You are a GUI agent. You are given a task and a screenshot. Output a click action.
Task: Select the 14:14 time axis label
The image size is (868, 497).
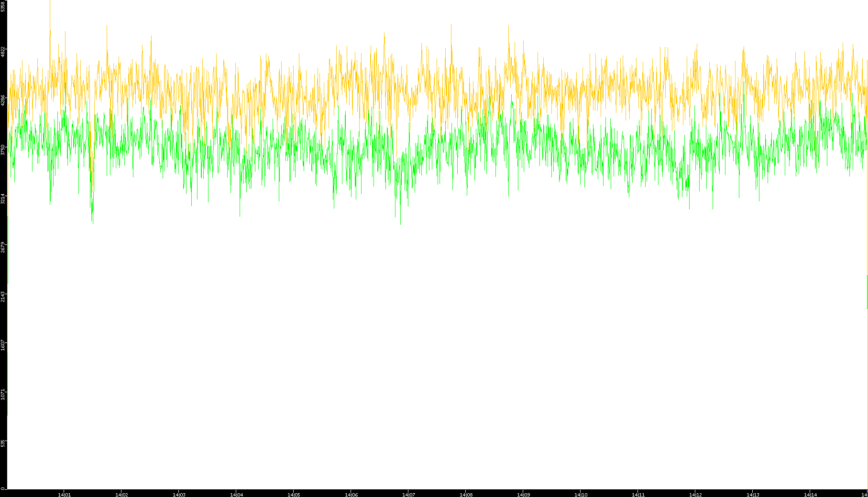(810, 495)
